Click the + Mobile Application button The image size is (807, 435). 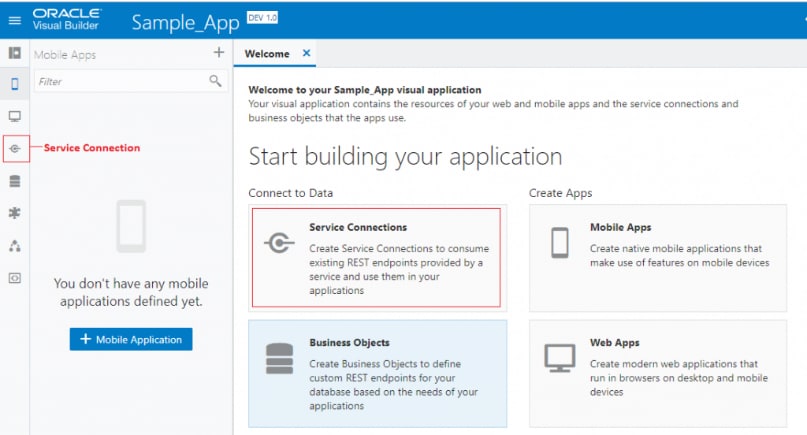[130, 339]
